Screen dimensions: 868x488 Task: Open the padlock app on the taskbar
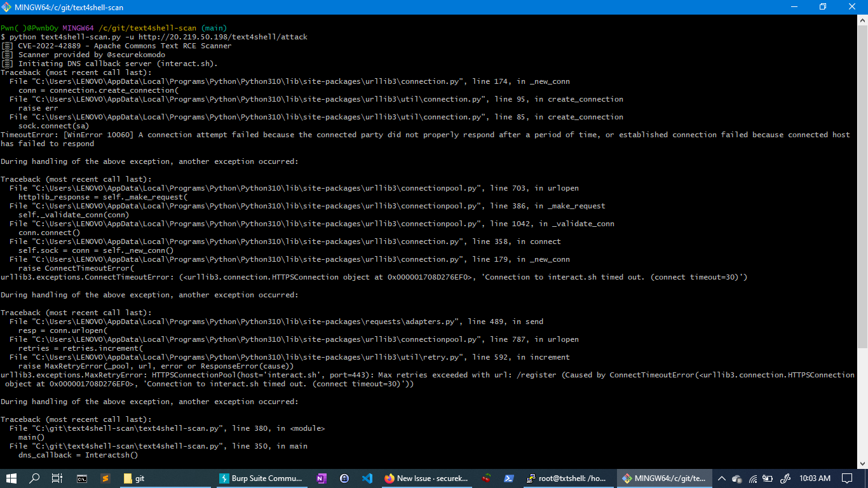pyautogui.click(x=344, y=478)
